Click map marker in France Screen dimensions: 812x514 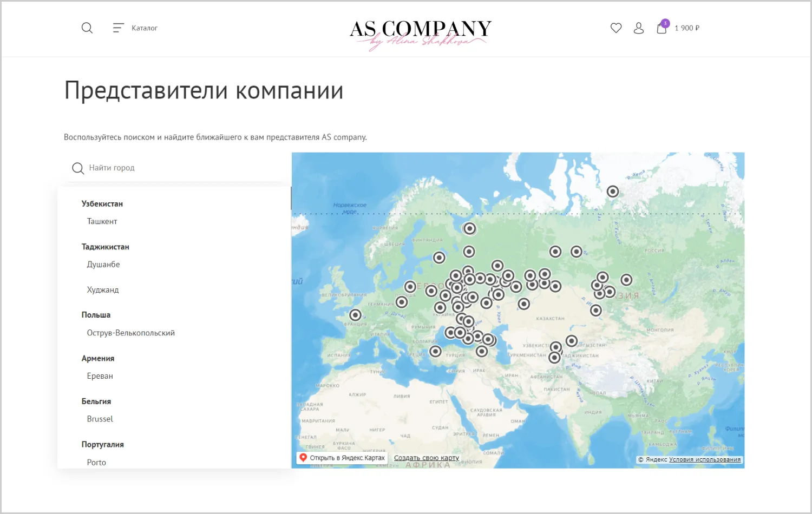[x=355, y=315]
